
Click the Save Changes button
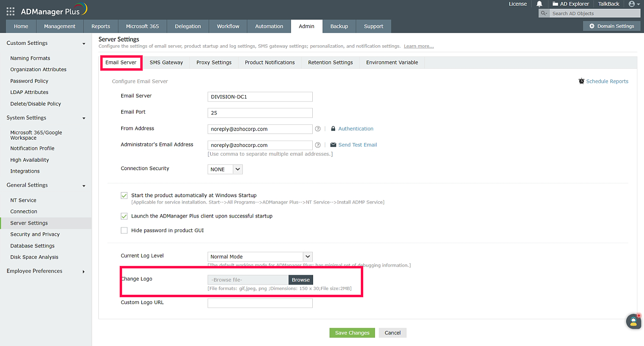click(x=352, y=333)
